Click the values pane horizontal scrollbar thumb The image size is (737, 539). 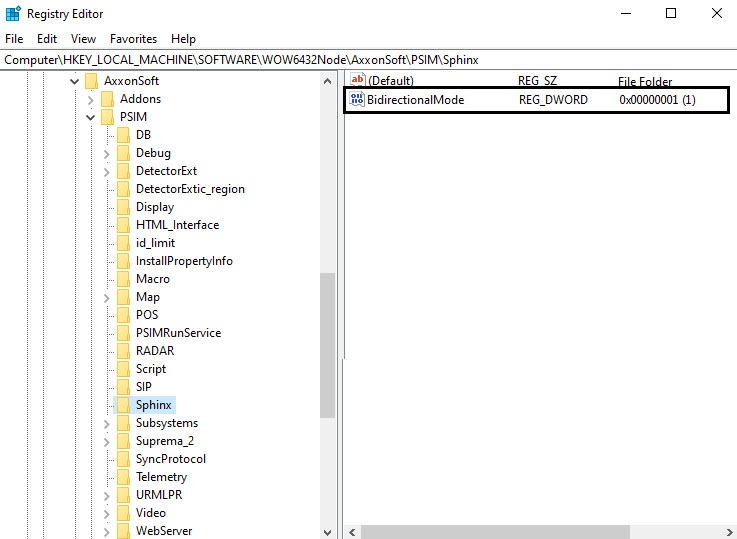point(495,532)
